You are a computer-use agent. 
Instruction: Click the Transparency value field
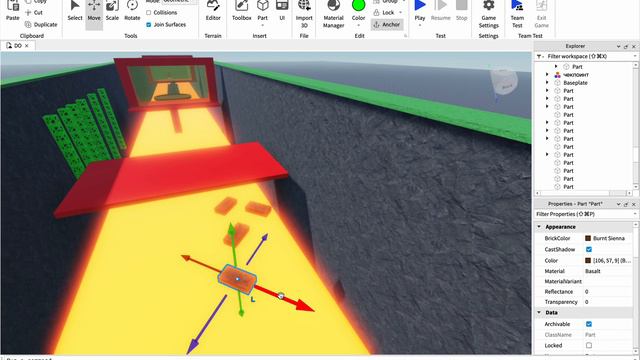point(608,302)
